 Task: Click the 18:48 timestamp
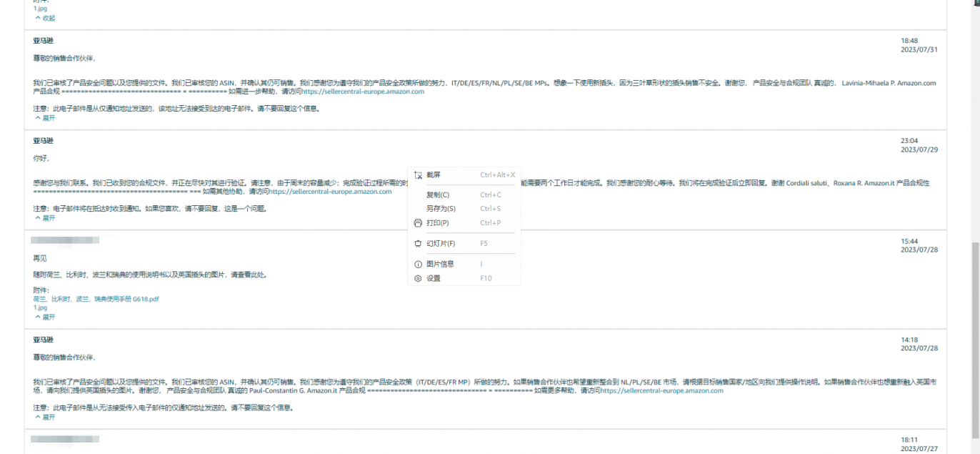tap(909, 41)
